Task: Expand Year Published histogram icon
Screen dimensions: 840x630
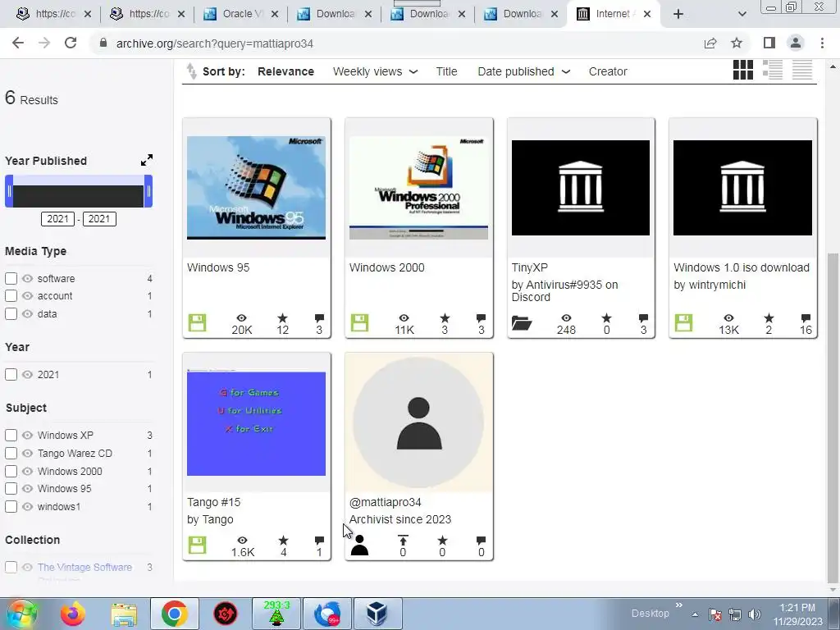Action: pyautogui.click(x=146, y=160)
